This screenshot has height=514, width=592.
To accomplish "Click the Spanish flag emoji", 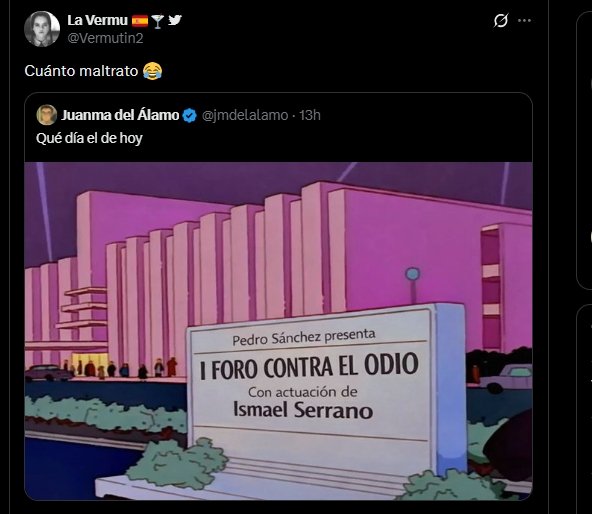I will [140, 20].
